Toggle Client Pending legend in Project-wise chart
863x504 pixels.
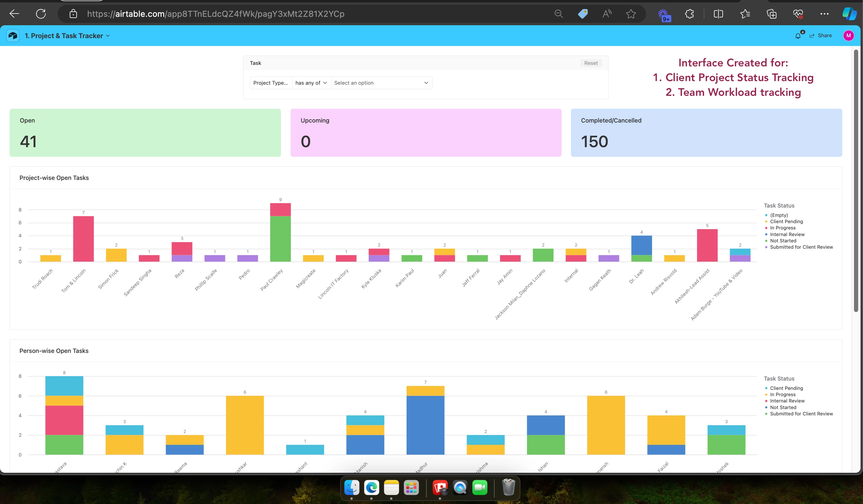[786, 222]
